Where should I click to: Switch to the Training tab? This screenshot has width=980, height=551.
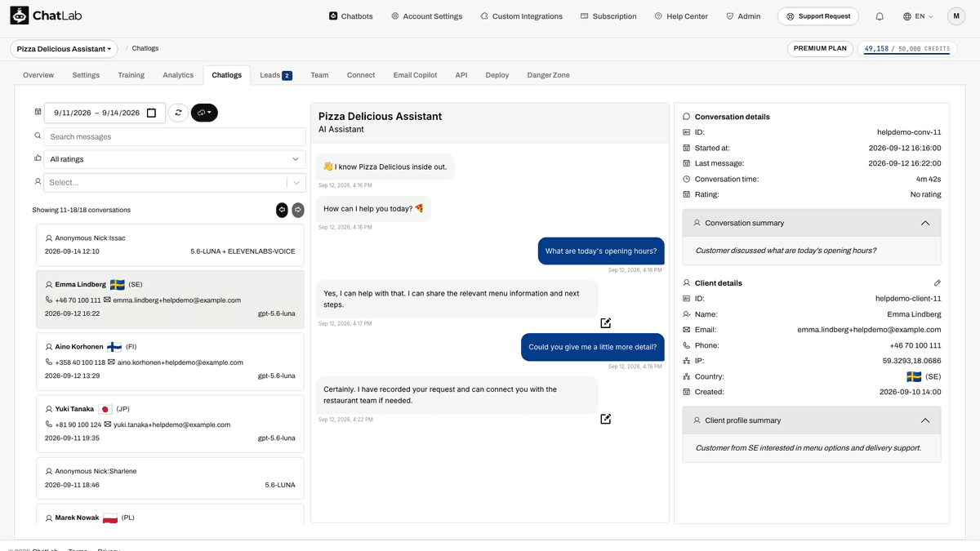coord(131,75)
